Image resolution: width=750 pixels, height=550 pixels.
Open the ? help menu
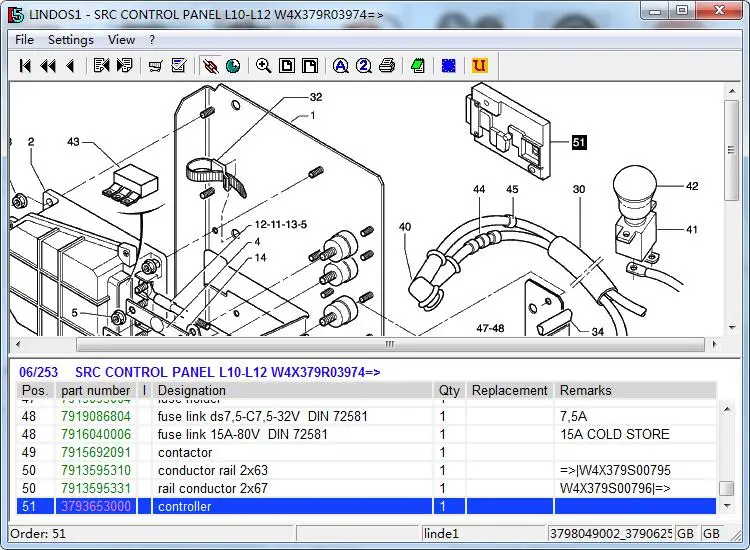[x=152, y=40]
